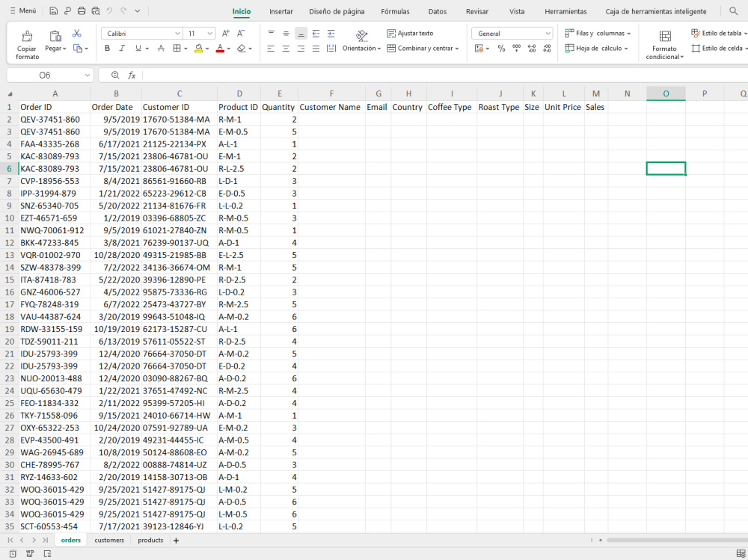
Task: Switch to the customers sheet tab
Action: (x=109, y=540)
